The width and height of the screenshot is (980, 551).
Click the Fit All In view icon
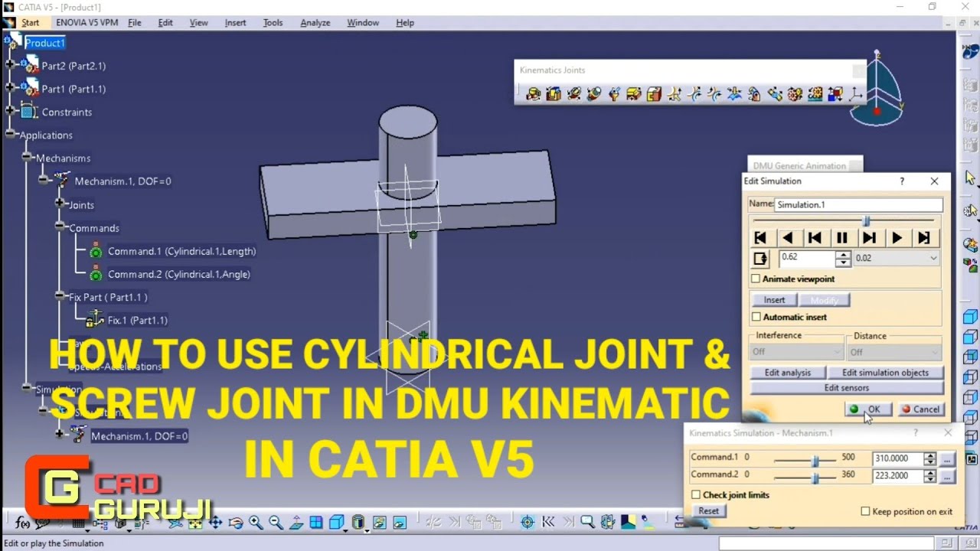click(196, 523)
